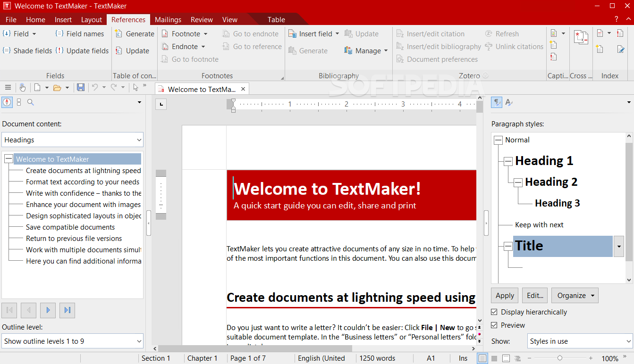The image size is (634, 364).
Task: Uncheck Display hierarchically
Action: pos(494,312)
